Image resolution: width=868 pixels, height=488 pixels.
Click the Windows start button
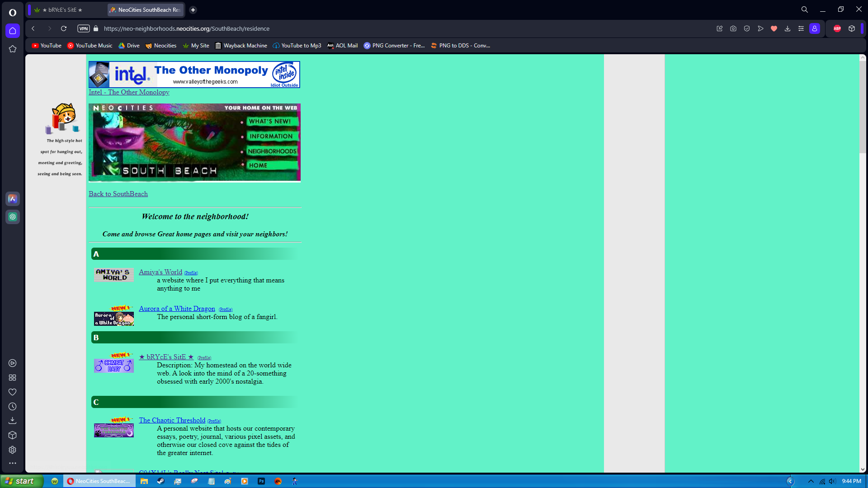tap(21, 481)
